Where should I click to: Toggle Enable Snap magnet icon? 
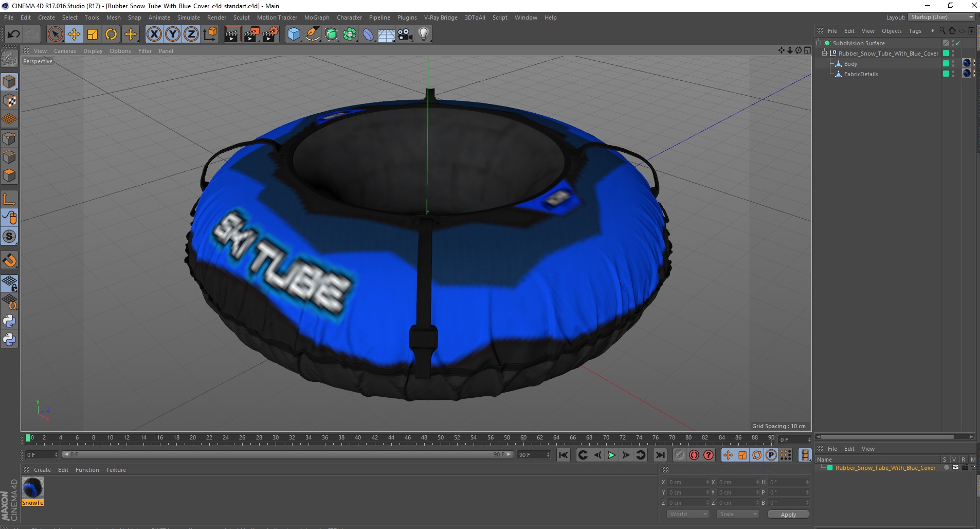pyautogui.click(x=9, y=260)
